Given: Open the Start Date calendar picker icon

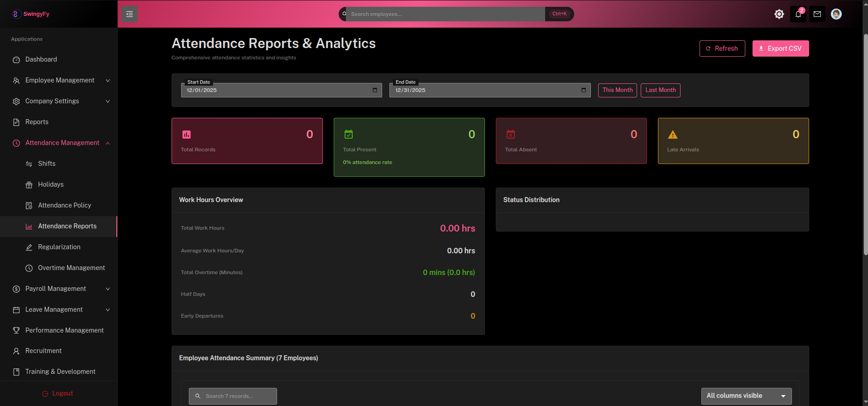Looking at the screenshot, I should click(374, 90).
